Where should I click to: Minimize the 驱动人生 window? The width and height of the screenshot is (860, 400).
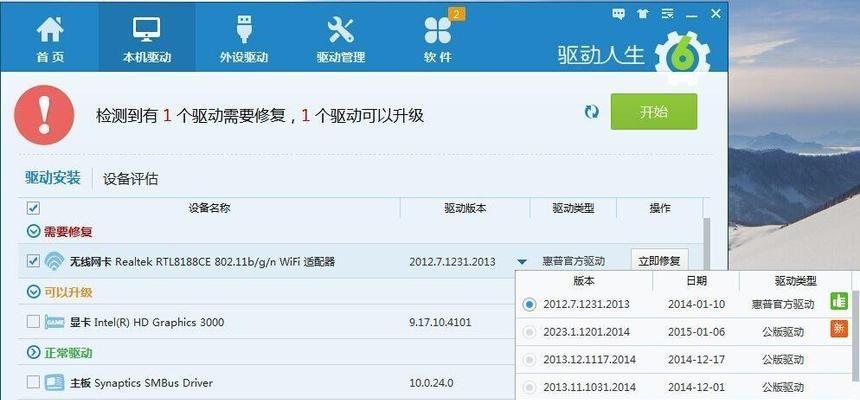click(x=691, y=16)
